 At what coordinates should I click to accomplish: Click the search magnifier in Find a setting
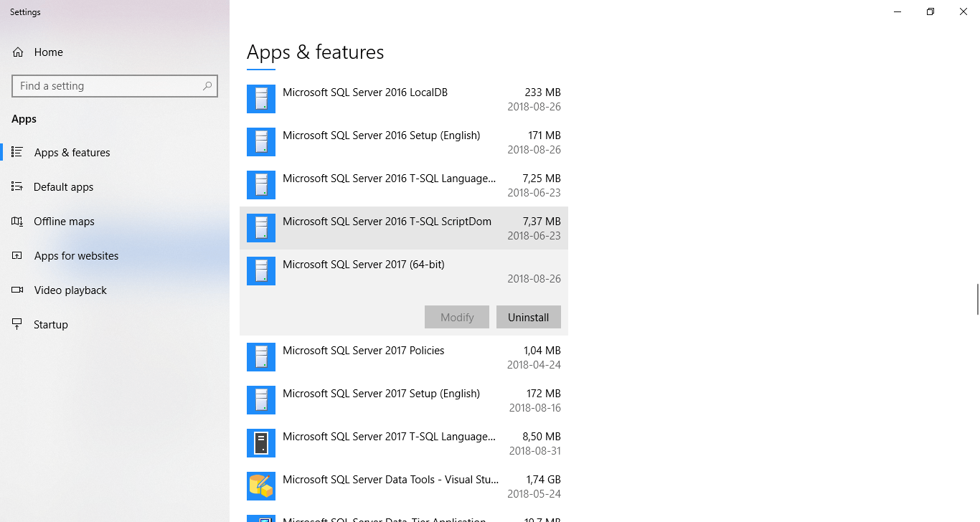[x=207, y=85]
